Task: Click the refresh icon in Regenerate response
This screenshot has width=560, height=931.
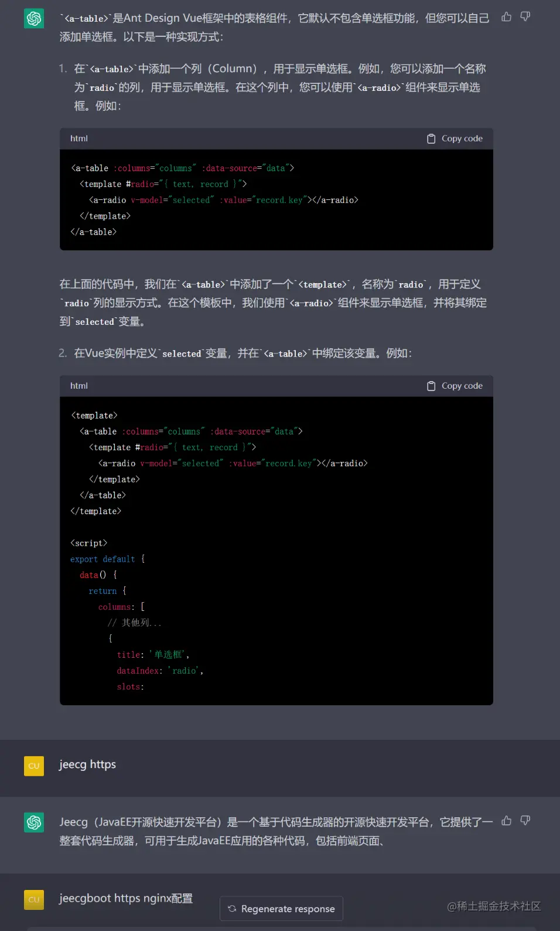Action: [x=232, y=909]
